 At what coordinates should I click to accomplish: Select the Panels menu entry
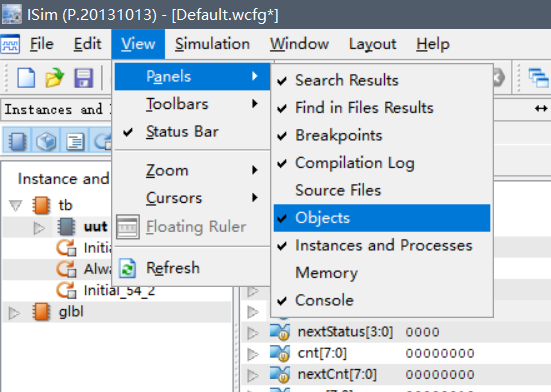coord(192,77)
